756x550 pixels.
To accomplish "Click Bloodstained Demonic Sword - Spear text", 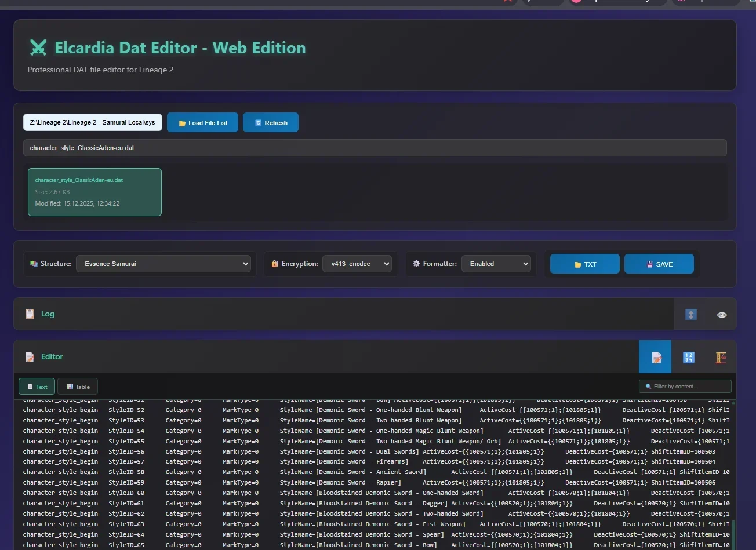I will coord(380,535).
